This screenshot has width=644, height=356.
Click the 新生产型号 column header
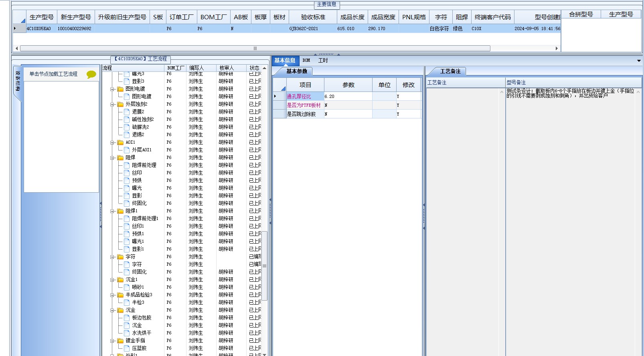(76, 17)
